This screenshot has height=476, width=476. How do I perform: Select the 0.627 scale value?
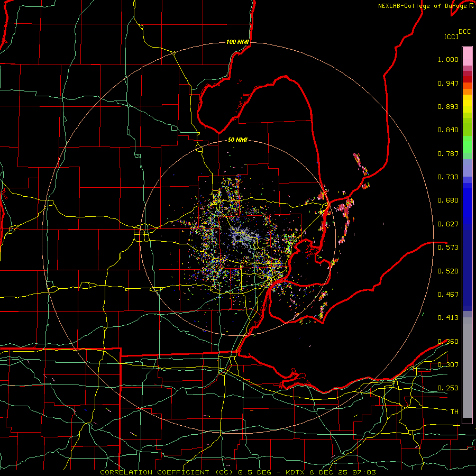tap(448, 224)
